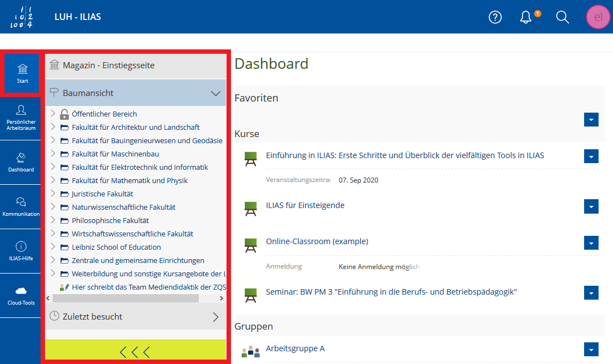Click folder icon of Juristische Fakultät
This screenshot has width=613, height=364.
pos(64,194)
